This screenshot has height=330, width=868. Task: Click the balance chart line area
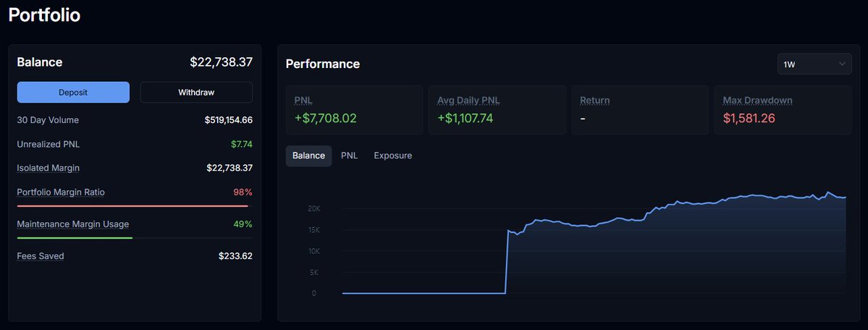point(594,244)
